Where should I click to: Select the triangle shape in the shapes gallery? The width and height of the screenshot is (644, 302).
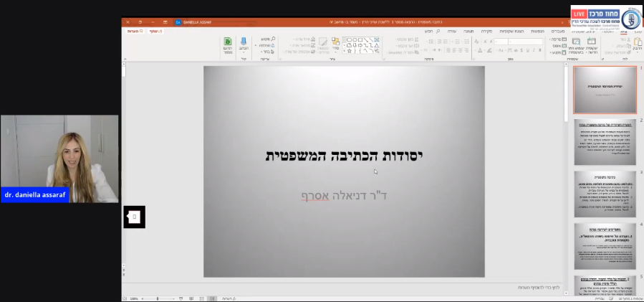pos(377,45)
